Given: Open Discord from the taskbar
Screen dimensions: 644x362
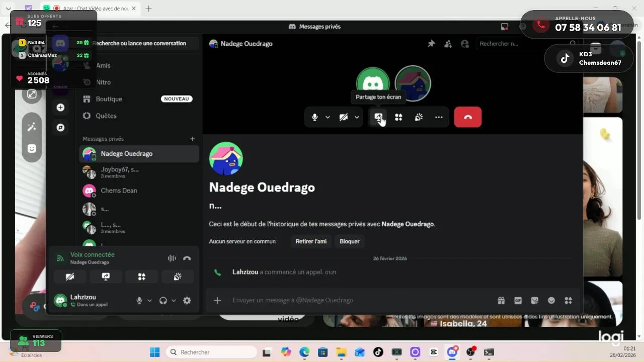Looking at the screenshot, I should (452, 351).
